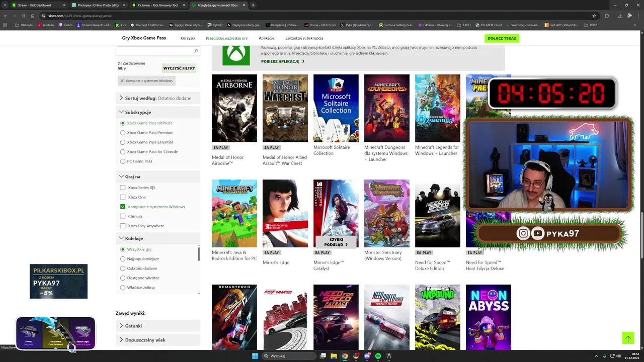Open Przeglądaj wszystkie gry nav item
Viewport: 644px width, 362px height.
coord(226,38)
